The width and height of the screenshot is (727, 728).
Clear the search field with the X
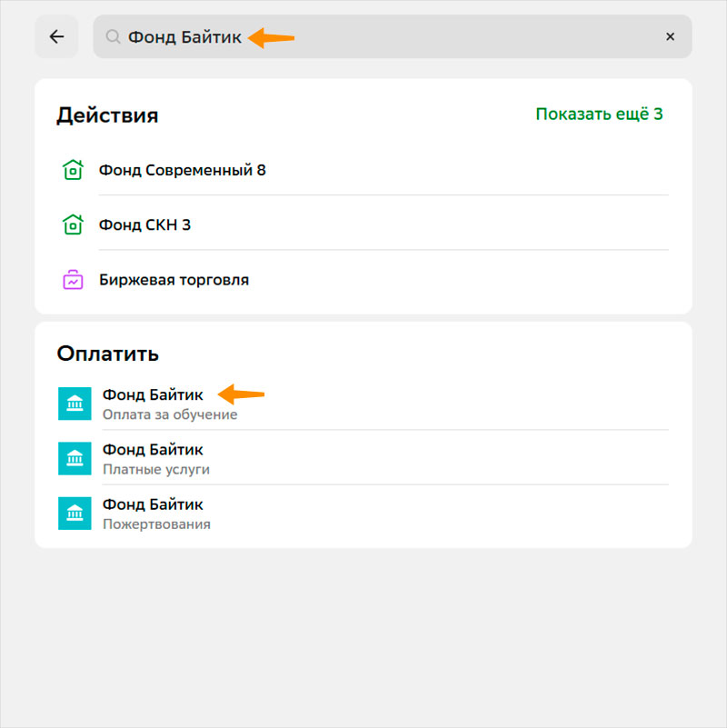pyautogui.click(x=670, y=37)
